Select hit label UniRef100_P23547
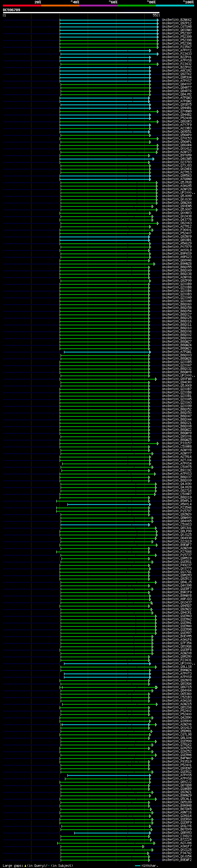The image size is (197, 868). coord(177,47)
